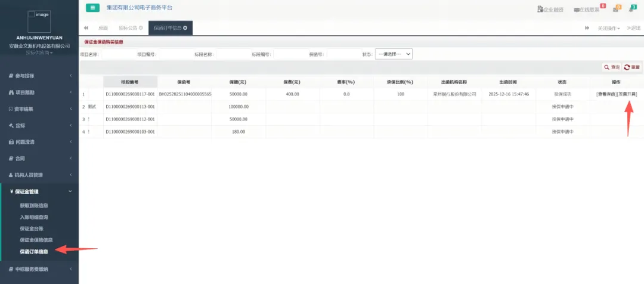Viewport: 644px width, 284px height.
Task: Click the 重置 reset button
Action: (631, 67)
